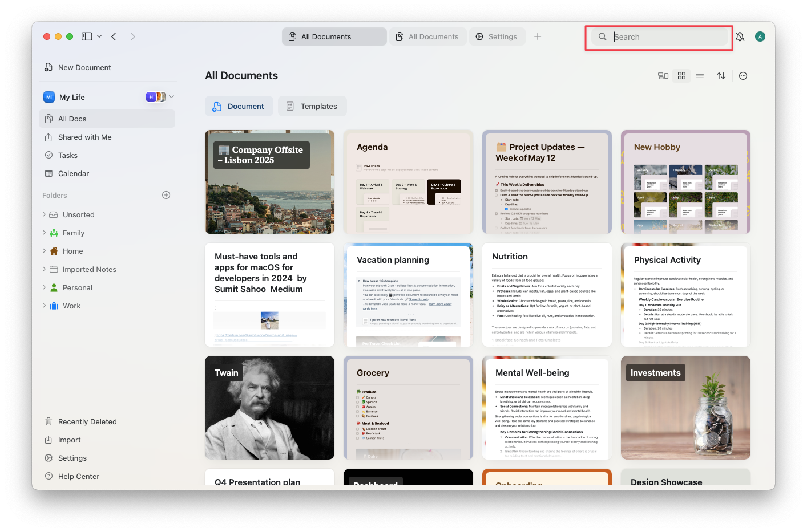Image resolution: width=807 pixels, height=532 pixels.
Task: Toggle the muted notifications bell
Action: point(740,36)
